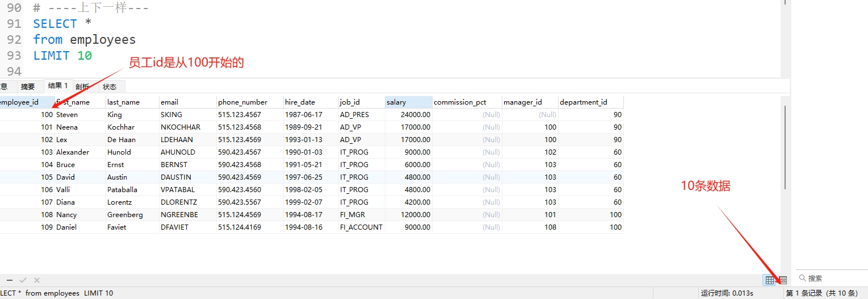The image size is (868, 299).
Task: Click the delete record minus icon
Action: pos(10,280)
